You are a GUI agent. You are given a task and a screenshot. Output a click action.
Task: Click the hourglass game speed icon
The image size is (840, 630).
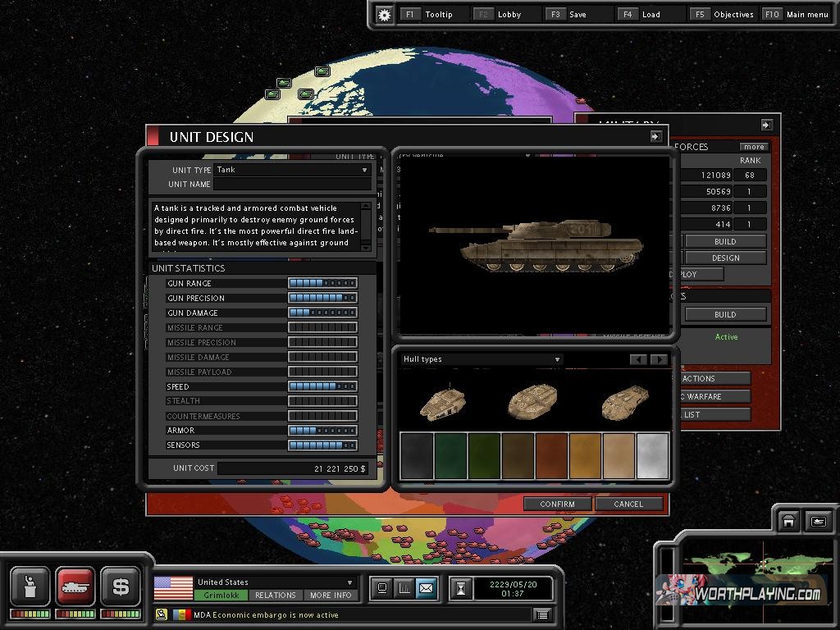point(463,588)
